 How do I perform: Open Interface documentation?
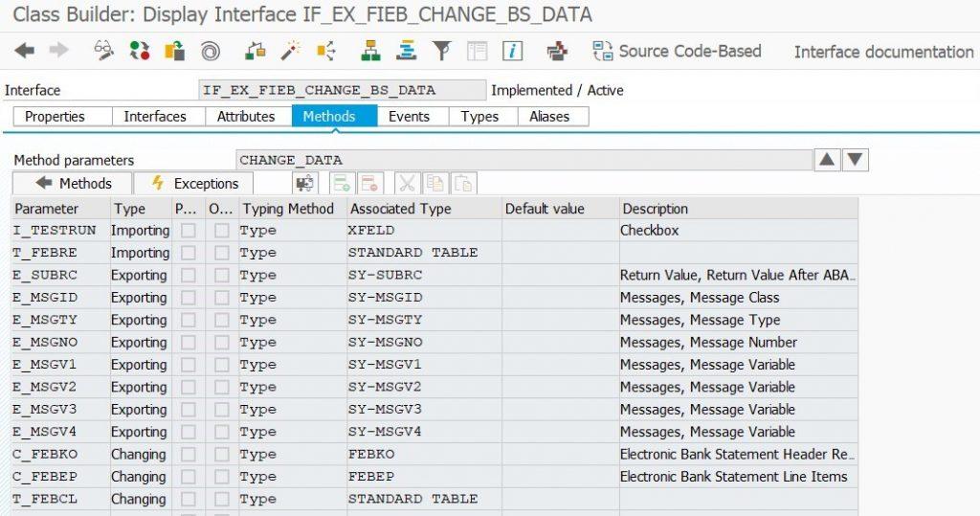(x=883, y=52)
